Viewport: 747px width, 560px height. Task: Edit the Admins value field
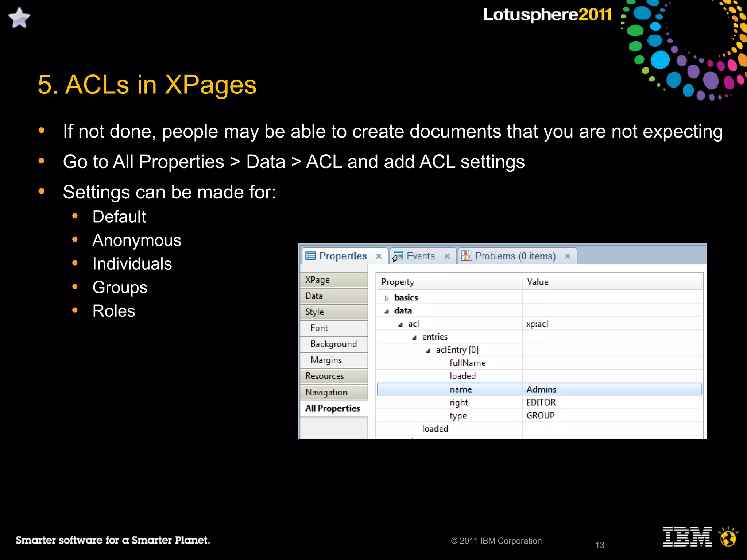click(612, 389)
